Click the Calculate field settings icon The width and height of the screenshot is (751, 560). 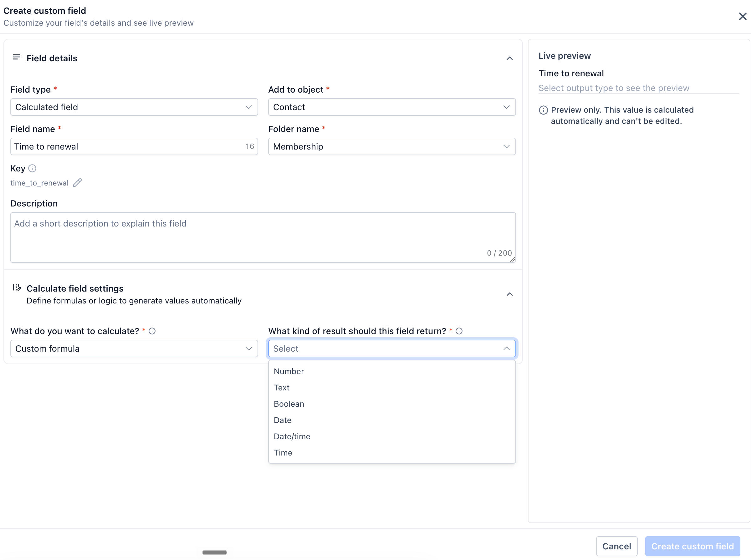tap(17, 288)
